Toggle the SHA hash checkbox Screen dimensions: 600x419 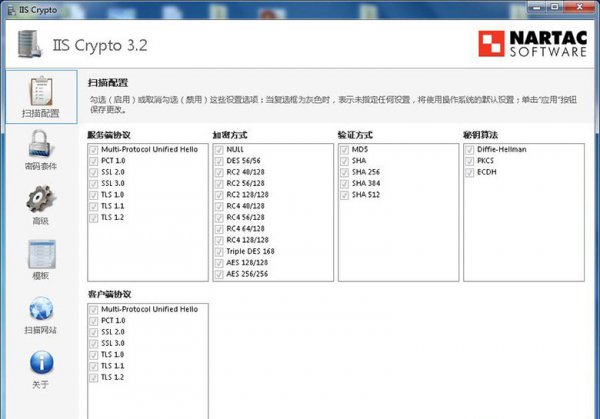[344, 161]
